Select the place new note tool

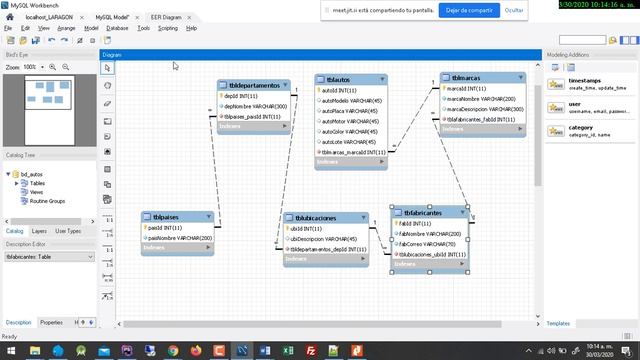[107, 136]
